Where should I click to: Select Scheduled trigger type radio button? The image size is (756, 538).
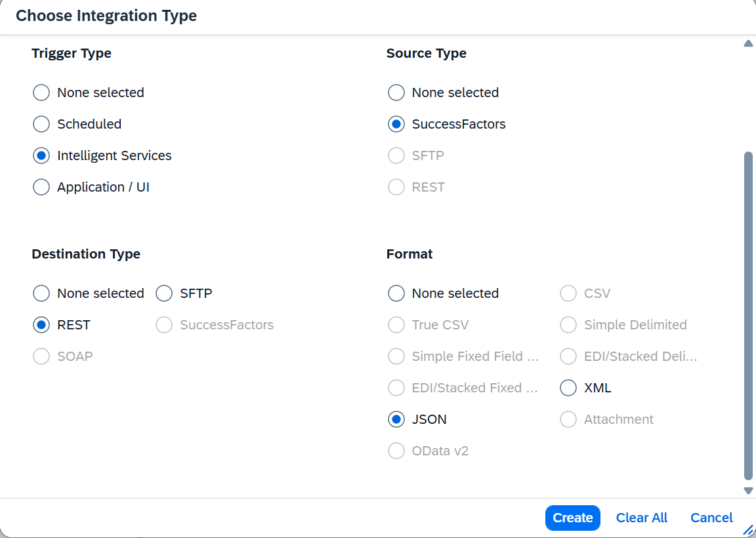click(41, 124)
